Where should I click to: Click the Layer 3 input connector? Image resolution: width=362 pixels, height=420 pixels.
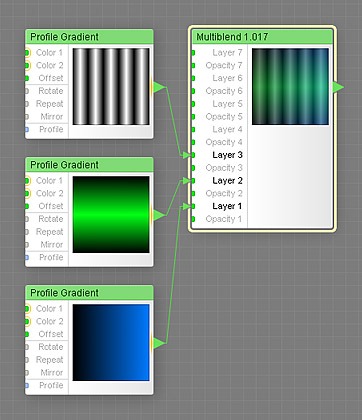pyautogui.click(x=193, y=155)
